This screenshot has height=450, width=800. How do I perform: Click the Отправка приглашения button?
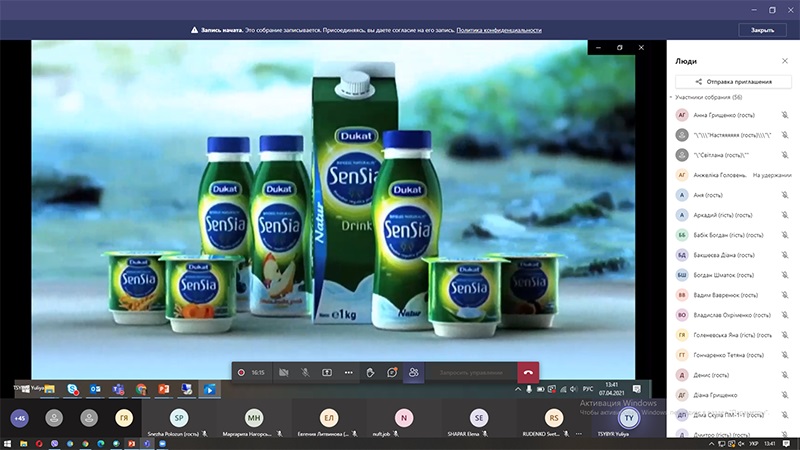[x=733, y=81]
